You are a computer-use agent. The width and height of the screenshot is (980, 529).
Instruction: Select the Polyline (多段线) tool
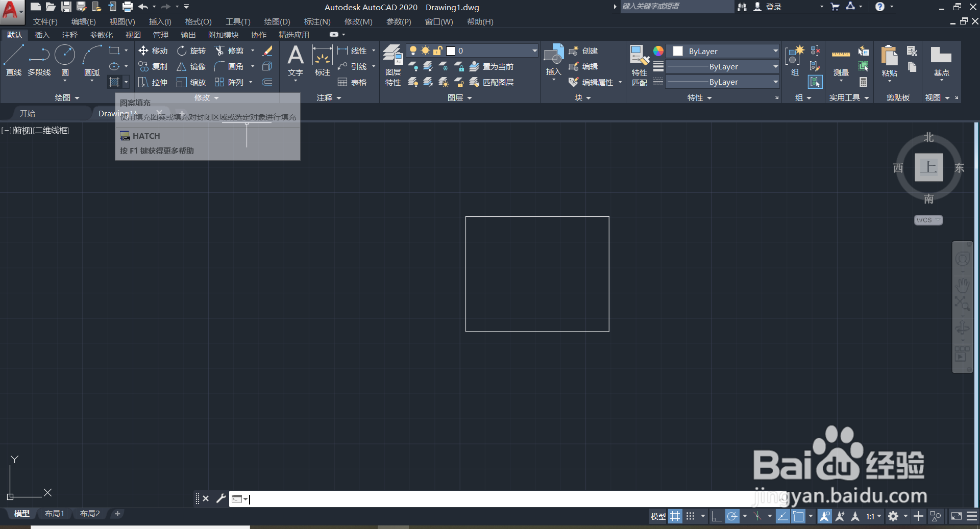click(x=39, y=60)
